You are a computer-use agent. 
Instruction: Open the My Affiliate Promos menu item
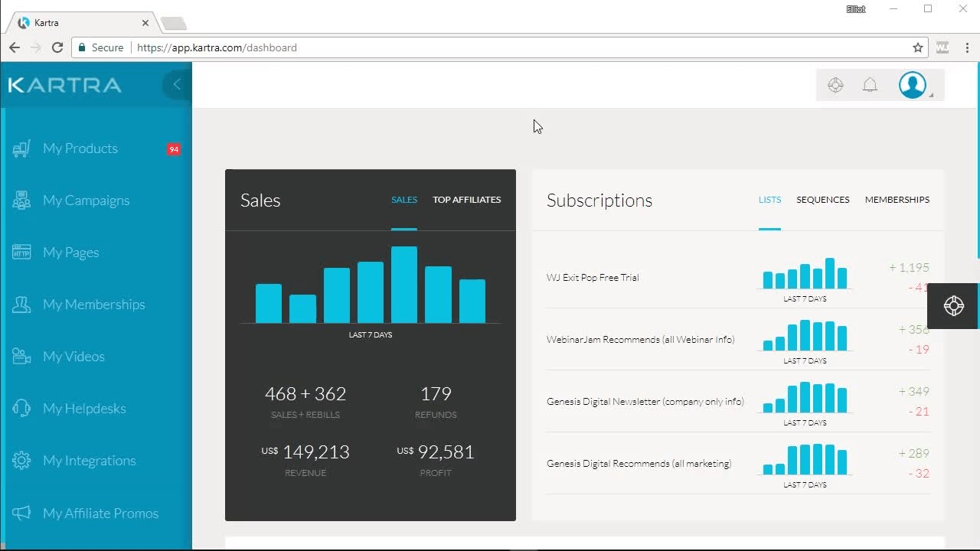click(x=100, y=514)
